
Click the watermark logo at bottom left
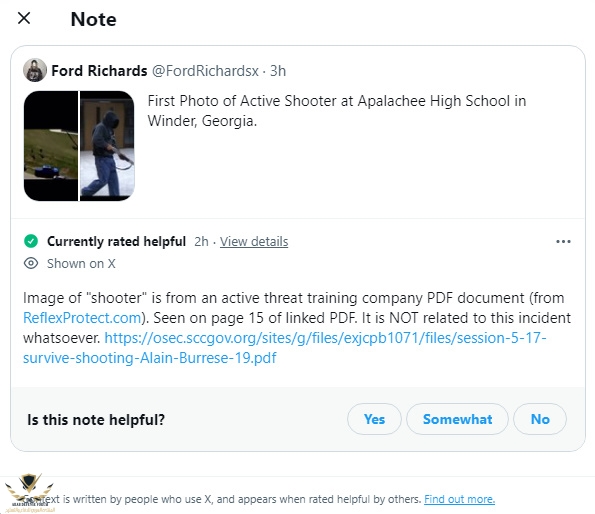(30, 493)
